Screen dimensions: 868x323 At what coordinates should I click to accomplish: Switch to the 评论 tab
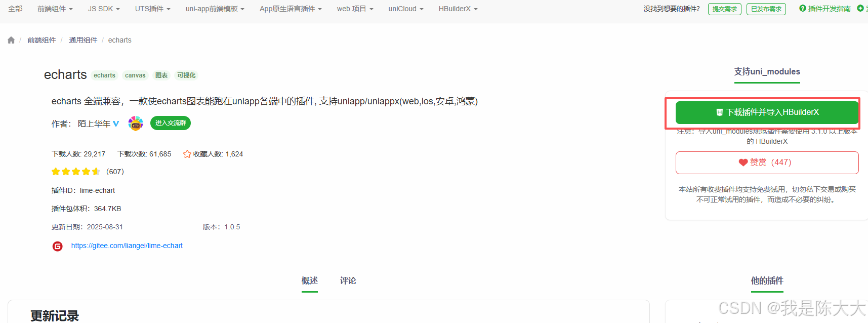coord(348,280)
